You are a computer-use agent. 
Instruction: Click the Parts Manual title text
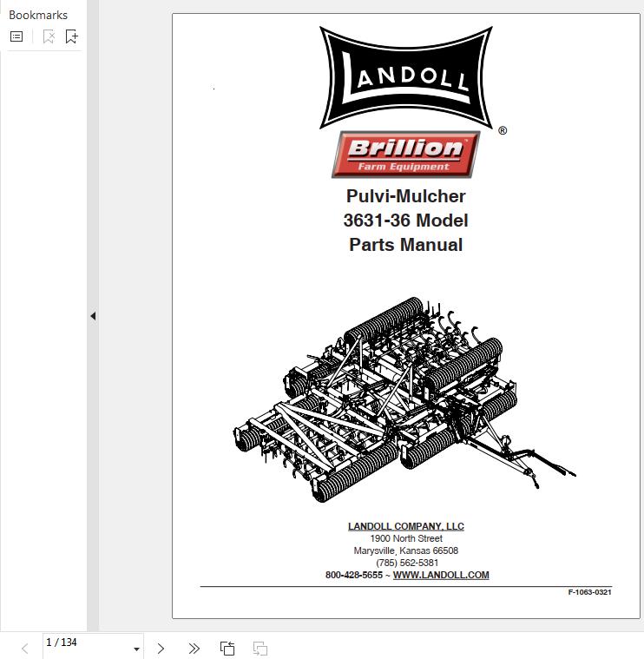pyautogui.click(x=405, y=245)
